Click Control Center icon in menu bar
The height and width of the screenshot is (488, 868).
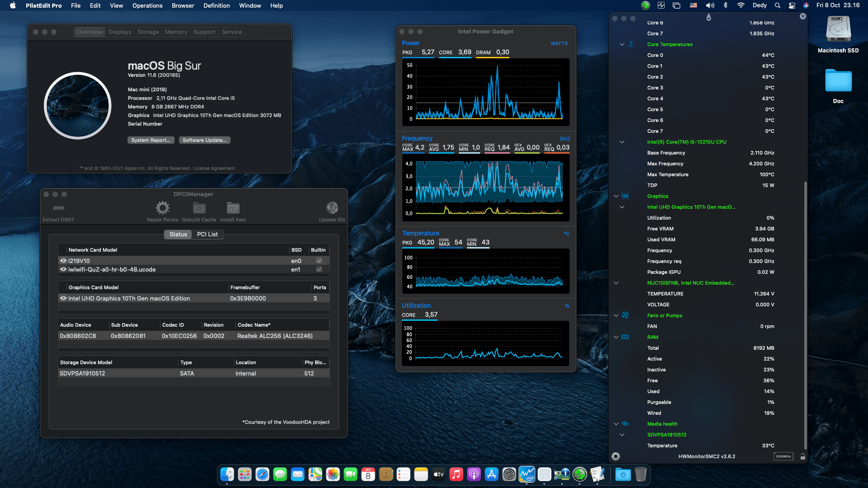(792, 5)
